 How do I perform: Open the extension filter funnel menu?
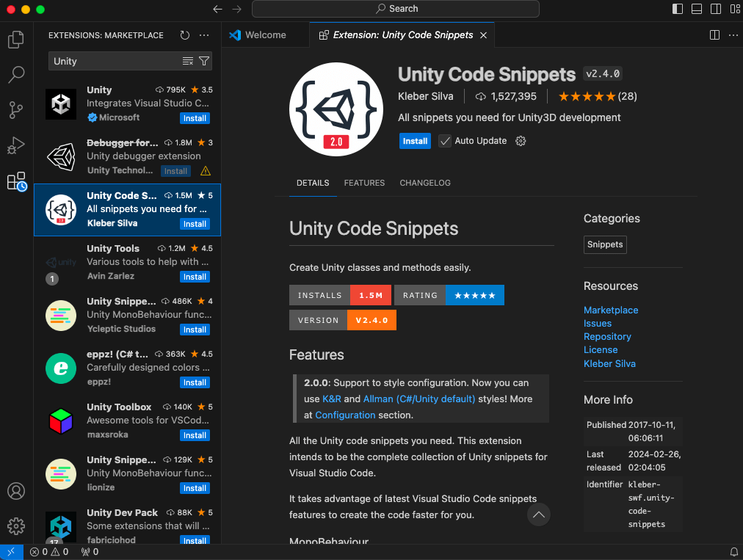click(204, 61)
